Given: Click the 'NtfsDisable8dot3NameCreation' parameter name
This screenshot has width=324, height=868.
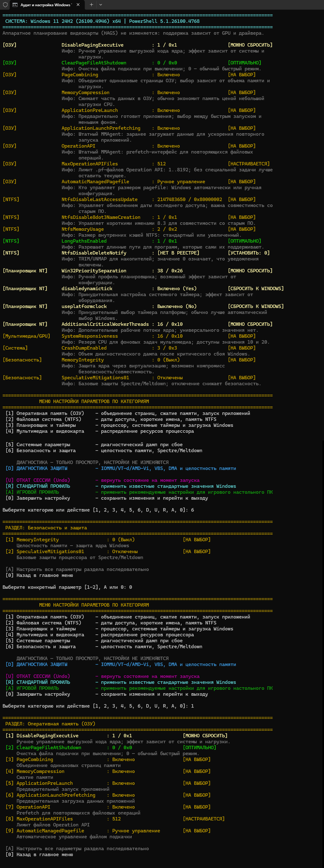Looking at the screenshot, I should 101,217.
